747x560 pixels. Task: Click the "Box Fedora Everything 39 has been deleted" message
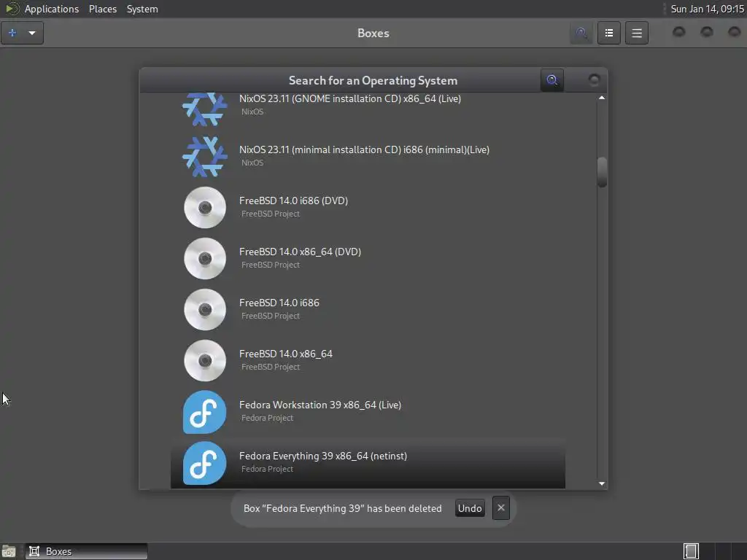[x=343, y=508]
